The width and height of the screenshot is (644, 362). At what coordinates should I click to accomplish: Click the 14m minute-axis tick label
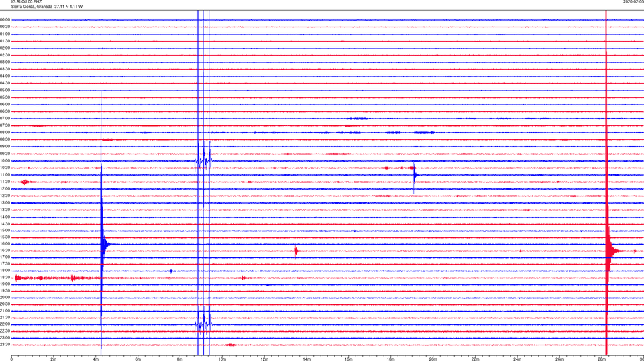(x=307, y=359)
